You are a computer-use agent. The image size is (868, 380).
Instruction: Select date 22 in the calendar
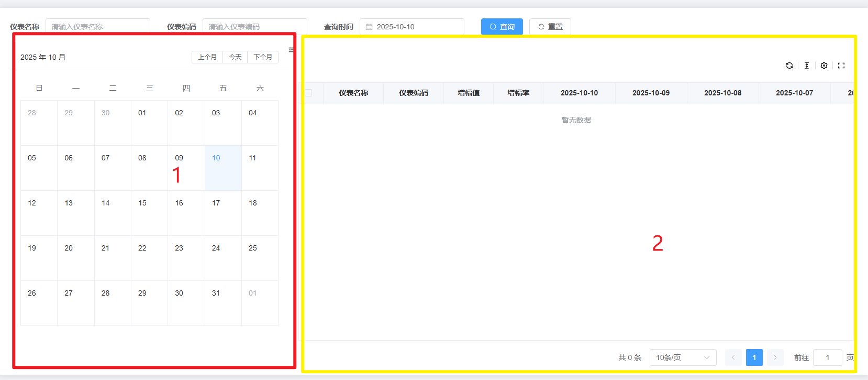click(149, 258)
